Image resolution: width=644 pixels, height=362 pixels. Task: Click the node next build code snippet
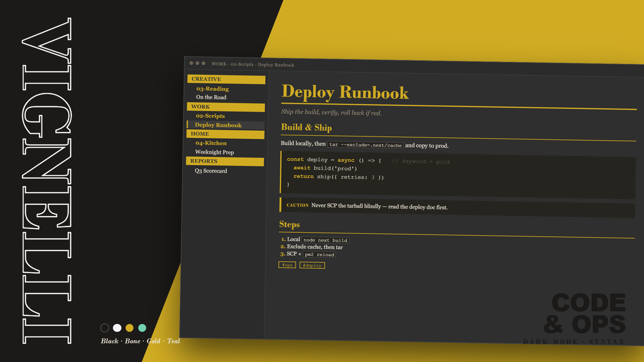(x=325, y=240)
